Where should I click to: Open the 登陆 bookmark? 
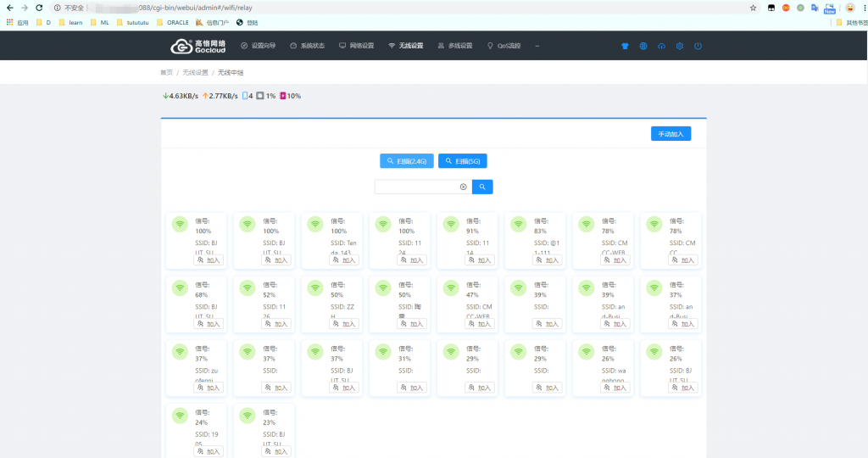(247, 23)
